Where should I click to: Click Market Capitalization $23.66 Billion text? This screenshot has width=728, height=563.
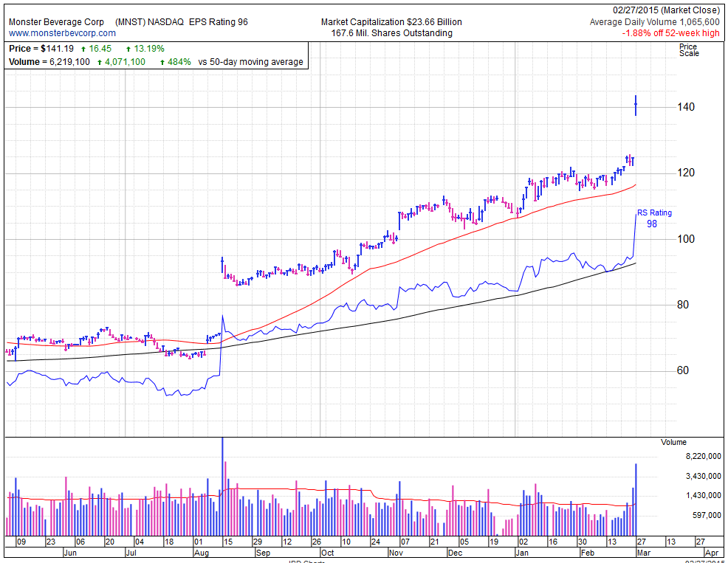tap(391, 22)
